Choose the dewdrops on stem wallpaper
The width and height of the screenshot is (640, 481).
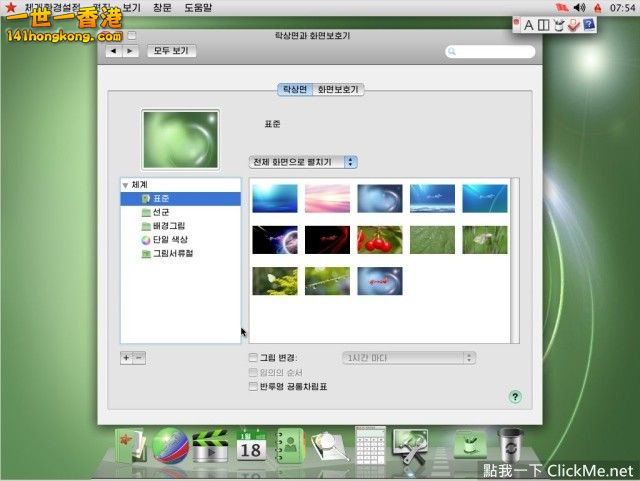[x=327, y=281]
